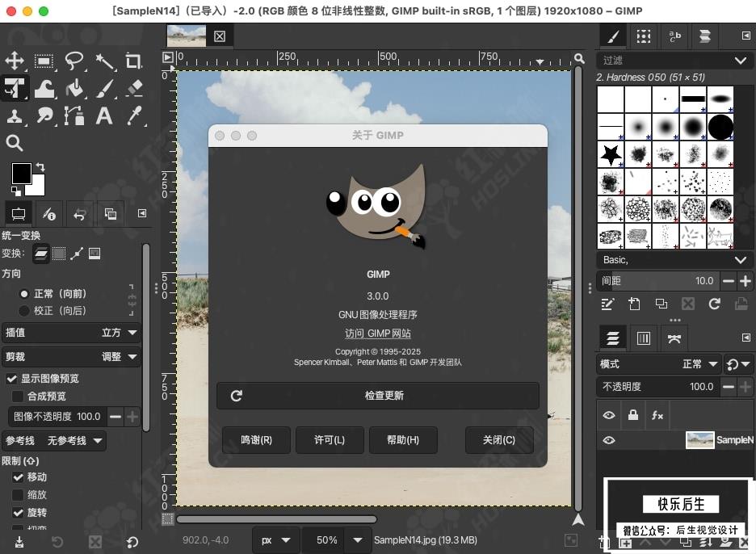
Task: Open the 参考线 guides dropdown
Action: click(54, 441)
